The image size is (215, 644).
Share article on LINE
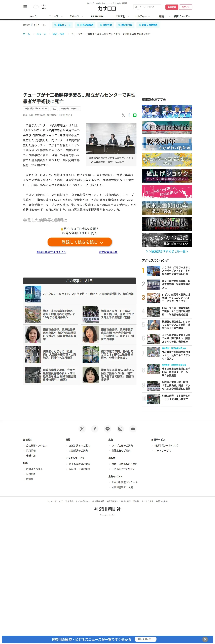pos(135,115)
